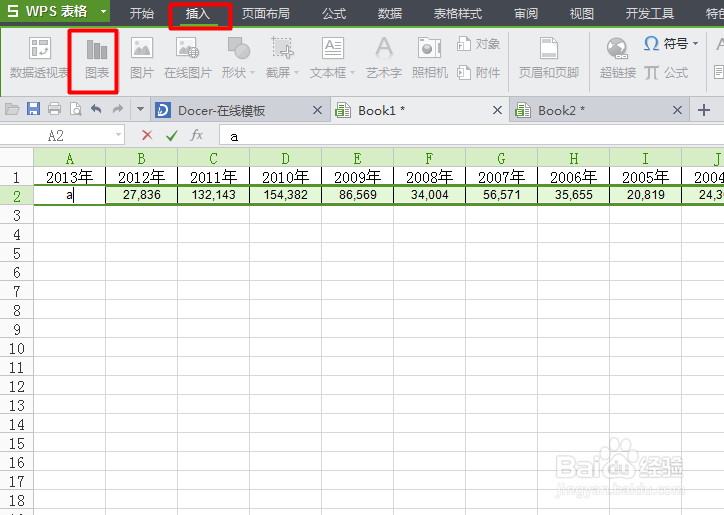Expand the 符号 dropdown arrow
The height and width of the screenshot is (515, 724).
pos(695,44)
